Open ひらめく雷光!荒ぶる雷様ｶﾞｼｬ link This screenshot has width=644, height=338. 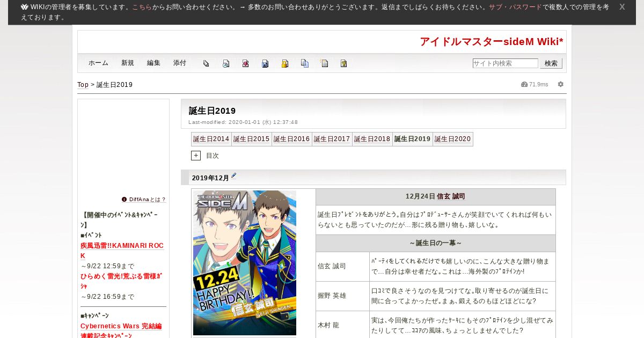click(121, 281)
